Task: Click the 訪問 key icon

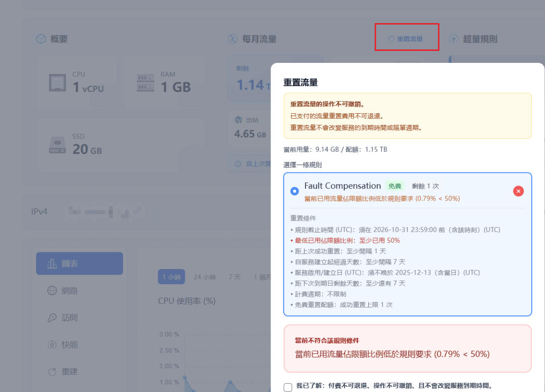Action: pos(52,318)
